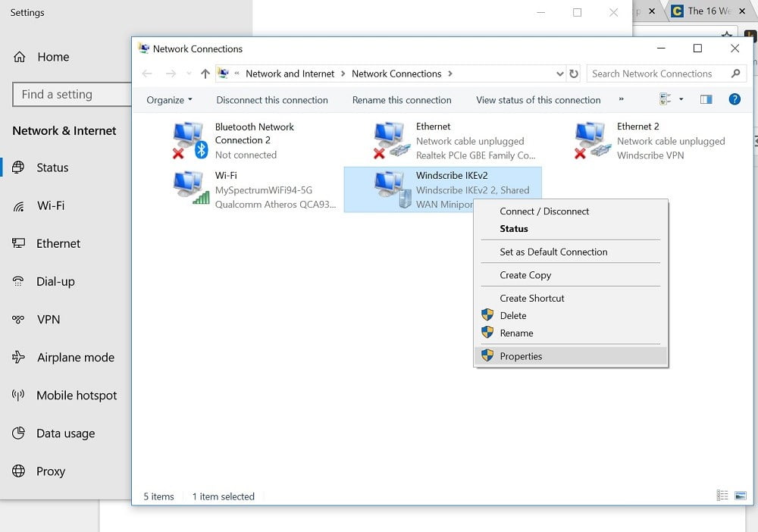Screen dimensions: 758x532
Task: Expand the toolbar overflow chevron
Action: click(x=622, y=99)
